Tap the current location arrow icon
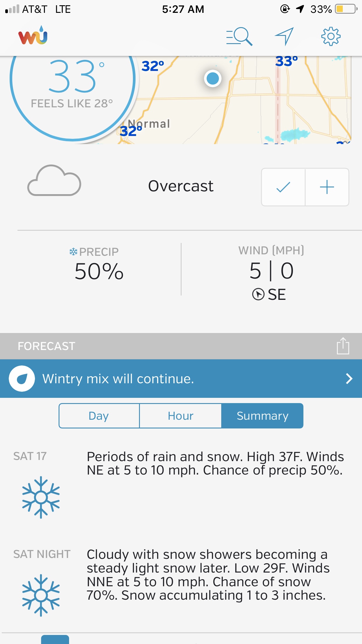 (284, 36)
